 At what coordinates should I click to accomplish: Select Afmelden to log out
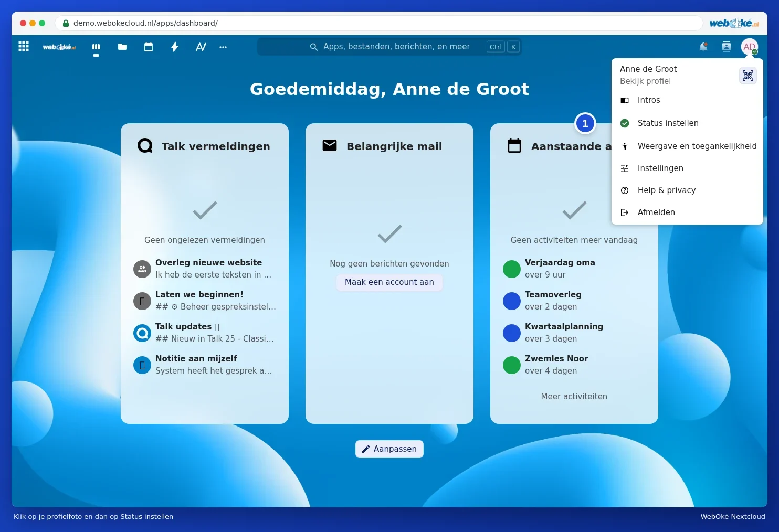(687, 212)
